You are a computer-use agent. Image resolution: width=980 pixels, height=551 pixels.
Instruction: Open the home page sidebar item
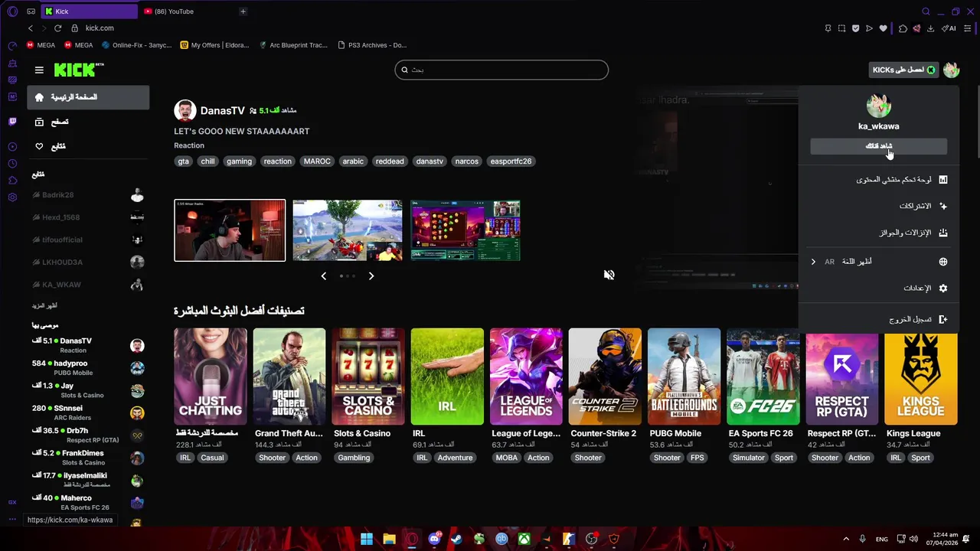pyautogui.click(x=88, y=97)
